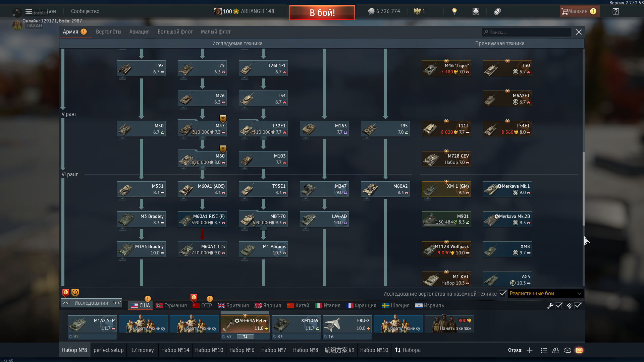Switch to the Большой флот tab

click(175, 32)
